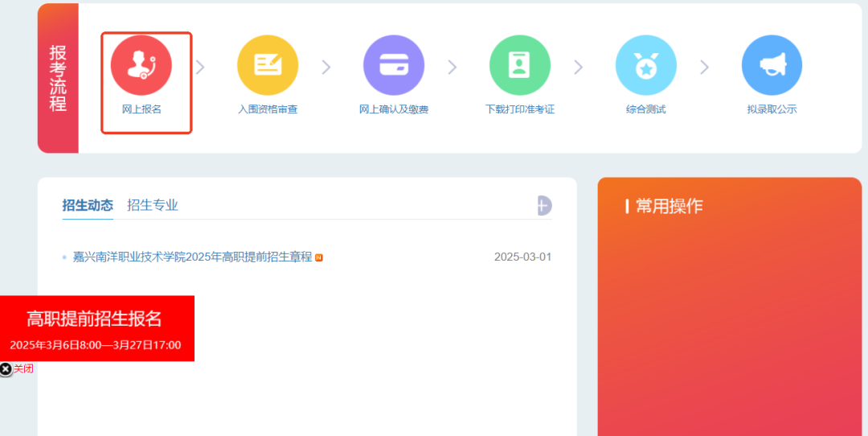The width and height of the screenshot is (868, 436).
Task: Click chevron between 网上确认及缴费 and 下载打印准考证
Action: click(452, 68)
